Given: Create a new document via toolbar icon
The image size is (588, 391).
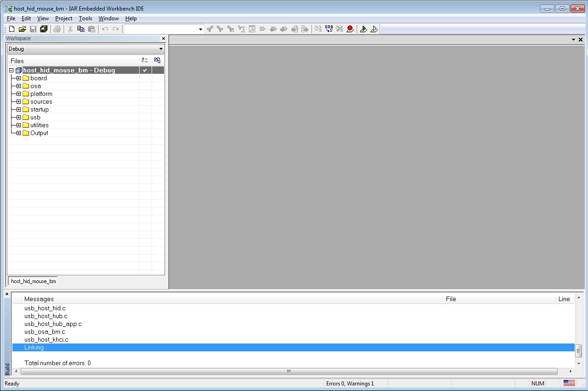Looking at the screenshot, I should [x=12, y=29].
